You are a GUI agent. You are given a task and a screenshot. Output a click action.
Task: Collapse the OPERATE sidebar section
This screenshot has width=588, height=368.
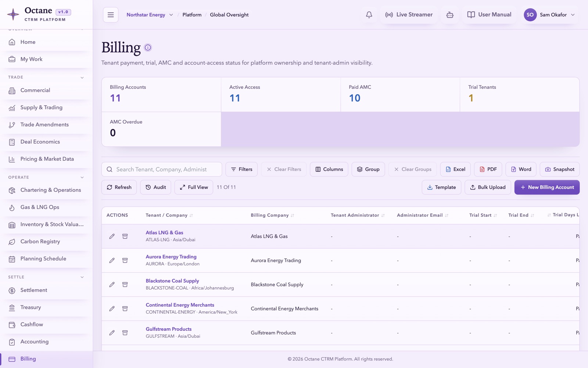tap(82, 177)
